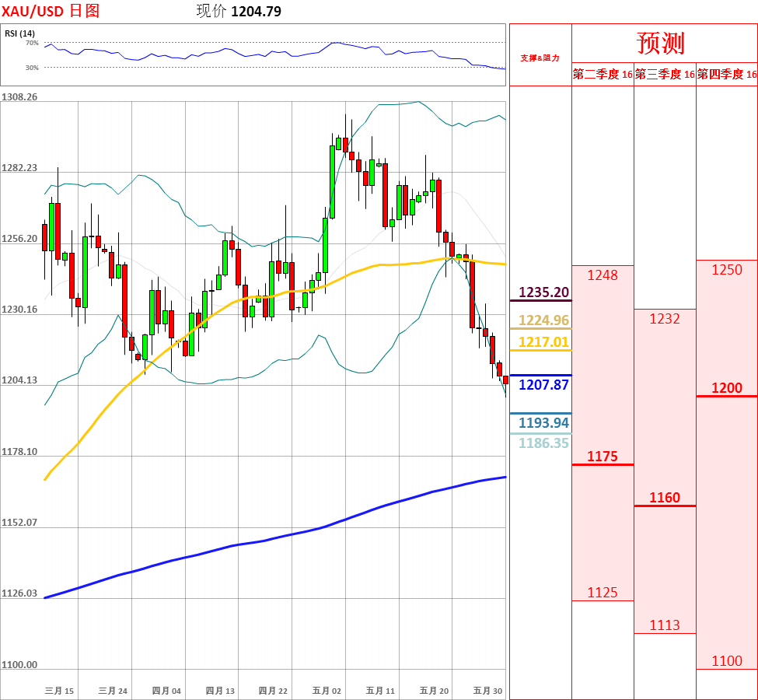
Task: Click the 支撑&阻力 column header
Action: point(540,58)
